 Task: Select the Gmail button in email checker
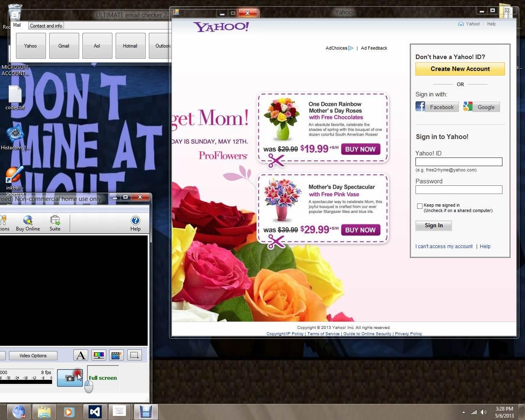[64, 46]
